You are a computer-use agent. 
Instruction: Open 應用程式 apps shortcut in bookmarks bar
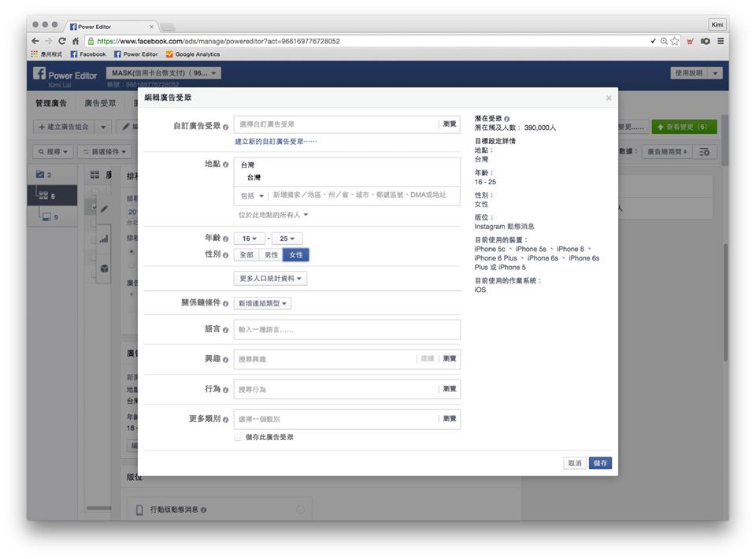tap(46, 54)
